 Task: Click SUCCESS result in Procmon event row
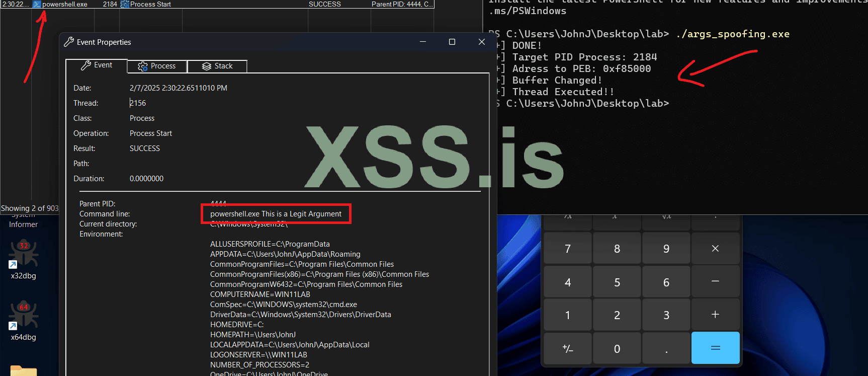pos(325,4)
